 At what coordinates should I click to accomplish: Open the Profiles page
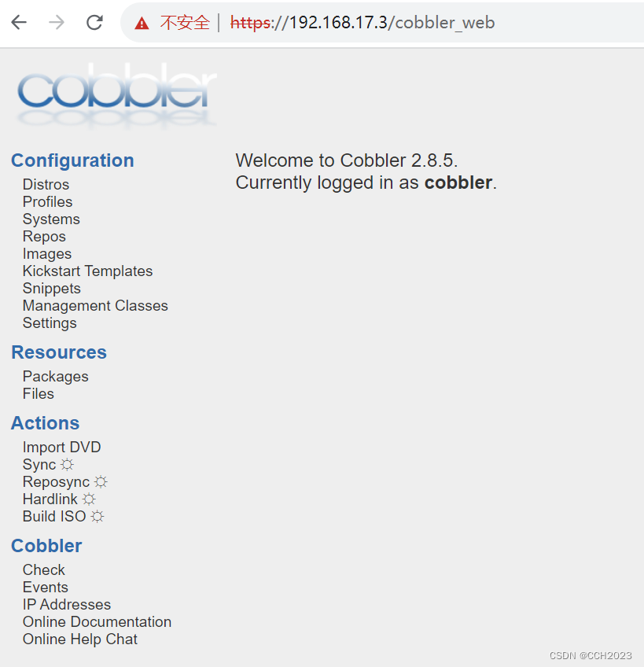[47, 201]
